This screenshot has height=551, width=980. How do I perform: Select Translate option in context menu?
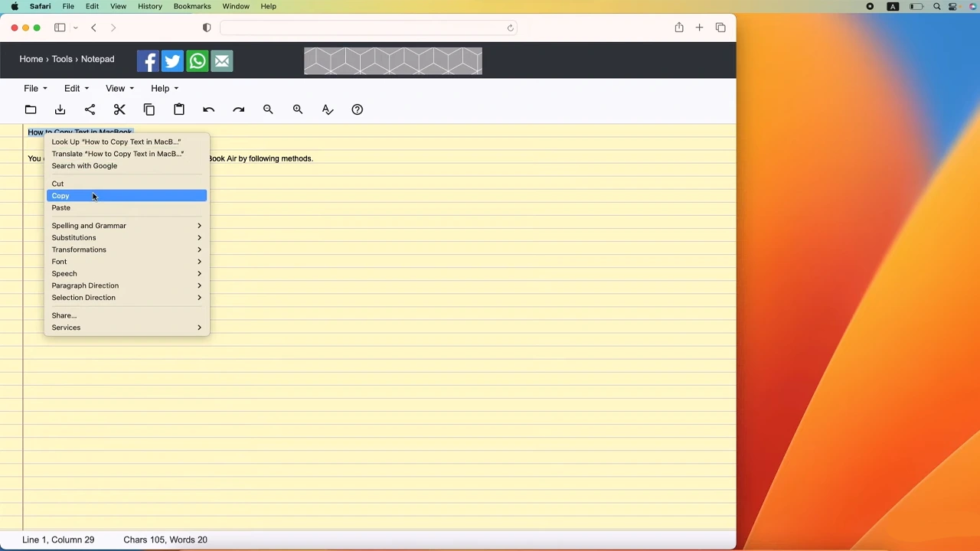tap(126, 154)
